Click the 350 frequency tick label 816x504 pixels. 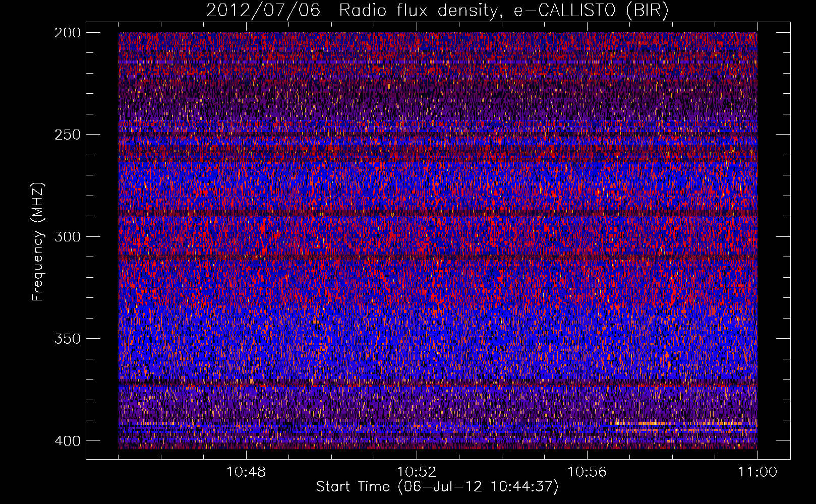(x=67, y=338)
